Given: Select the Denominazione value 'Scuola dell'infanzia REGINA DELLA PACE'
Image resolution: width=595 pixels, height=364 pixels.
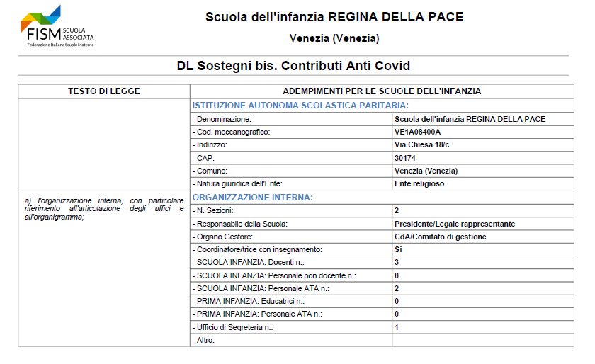Looking at the screenshot, I should click(x=470, y=119).
